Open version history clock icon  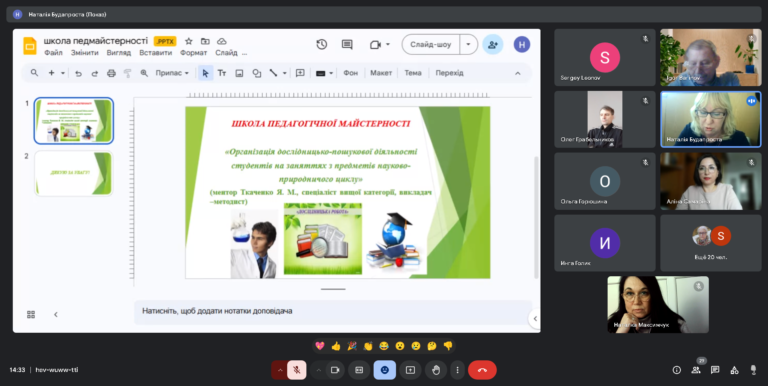pyautogui.click(x=321, y=45)
